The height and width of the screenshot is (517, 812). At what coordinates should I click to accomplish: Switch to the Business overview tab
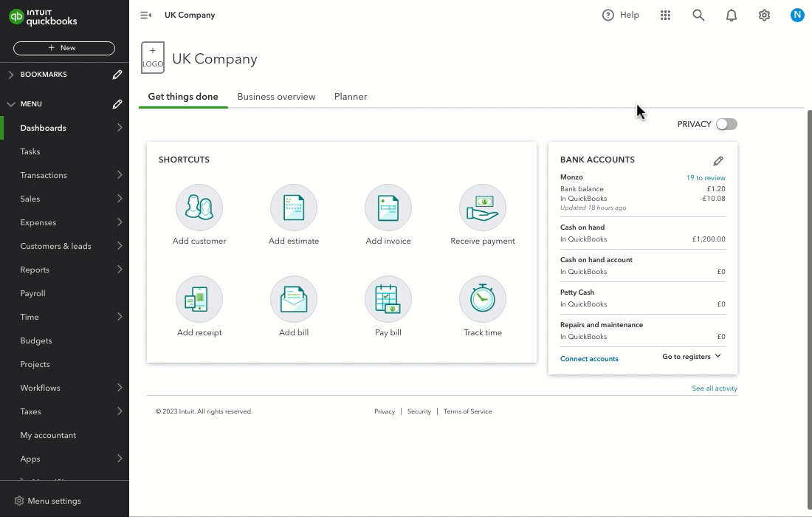276,96
